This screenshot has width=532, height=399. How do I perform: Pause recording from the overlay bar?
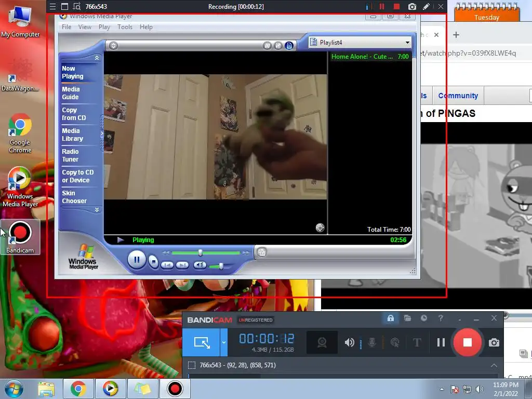(382, 6)
